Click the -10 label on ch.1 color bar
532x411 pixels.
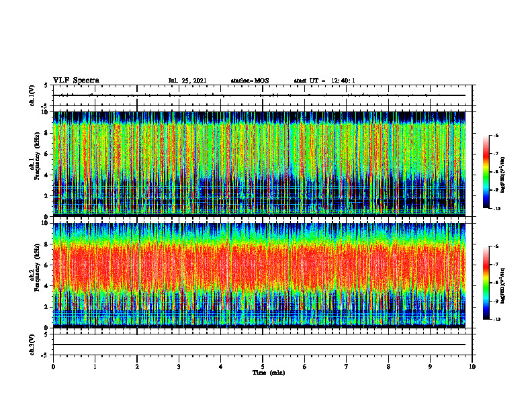coord(497,209)
